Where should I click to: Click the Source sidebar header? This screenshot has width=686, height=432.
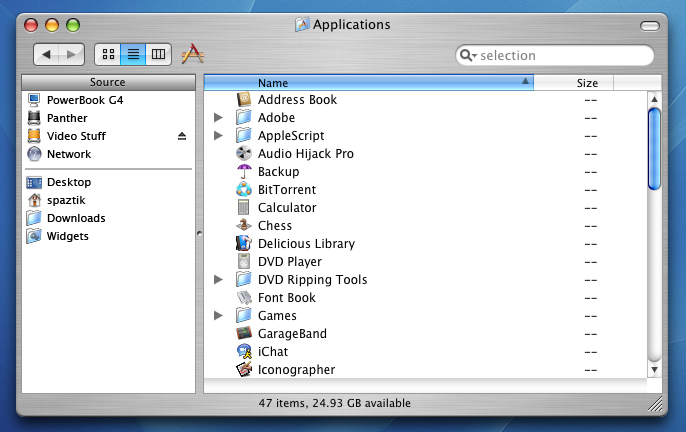[x=108, y=82]
